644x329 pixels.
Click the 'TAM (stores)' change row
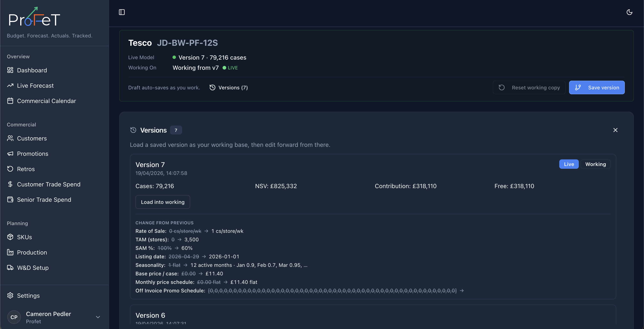tap(167, 240)
